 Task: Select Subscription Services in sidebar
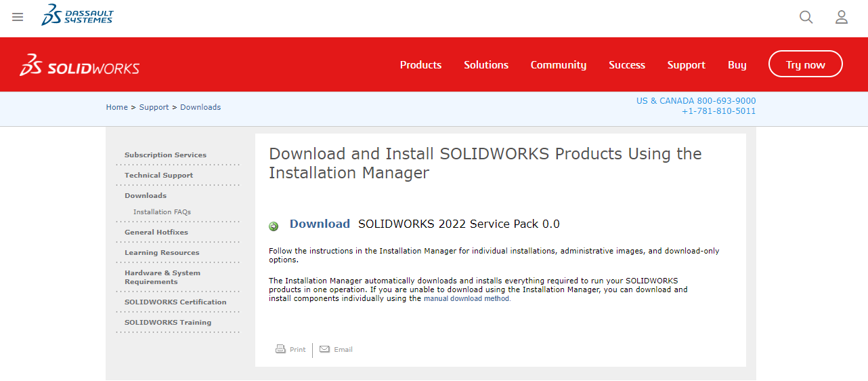(165, 155)
